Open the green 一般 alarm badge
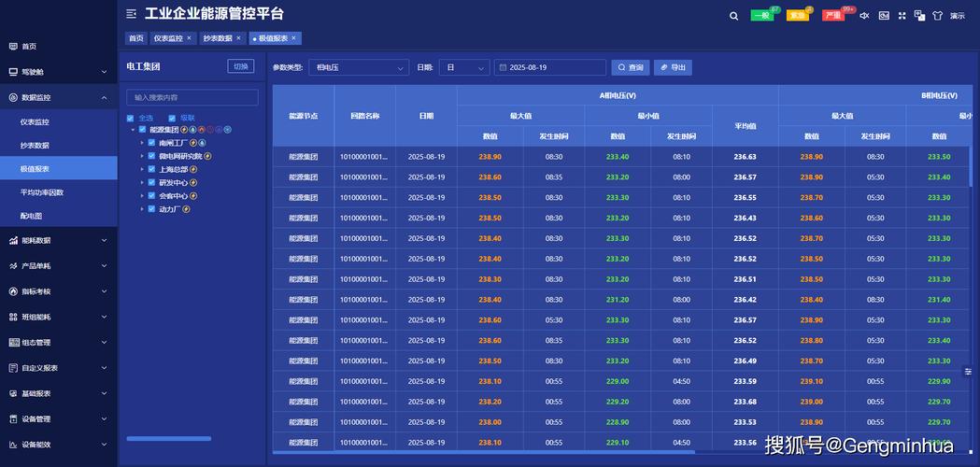Screen dimensions: 980x467 [x=762, y=16]
